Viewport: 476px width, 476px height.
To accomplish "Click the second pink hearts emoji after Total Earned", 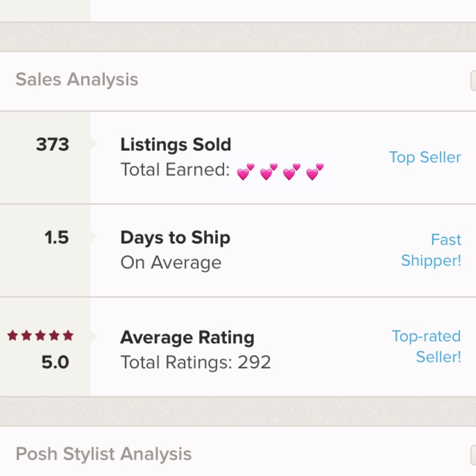I will (x=269, y=172).
